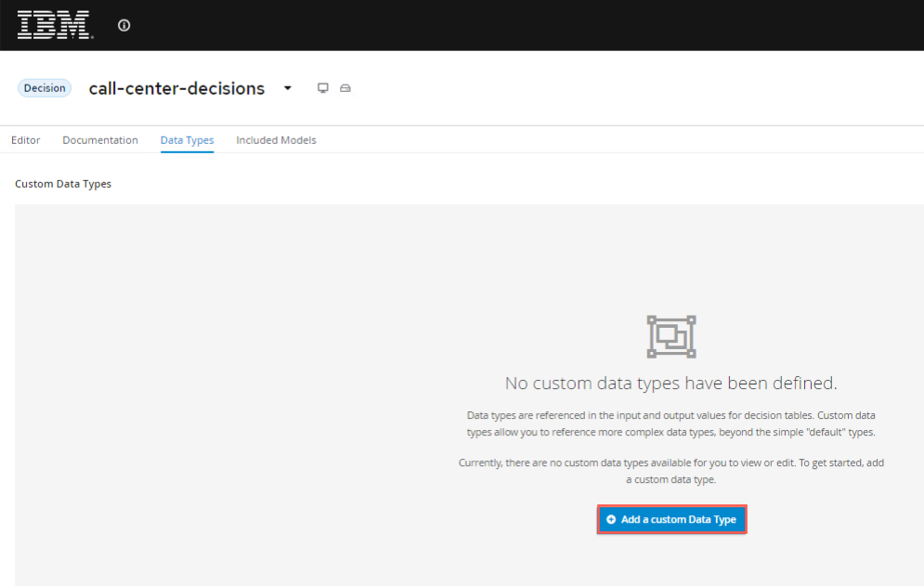
Task: Click the paragraph starting 'Data types are referenced'
Action: pyautogui.click(x=671, y=423)
